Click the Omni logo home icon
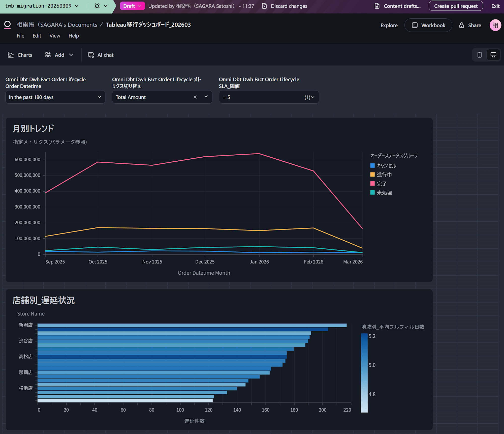 pyautogui.click(x=8, y=25)
